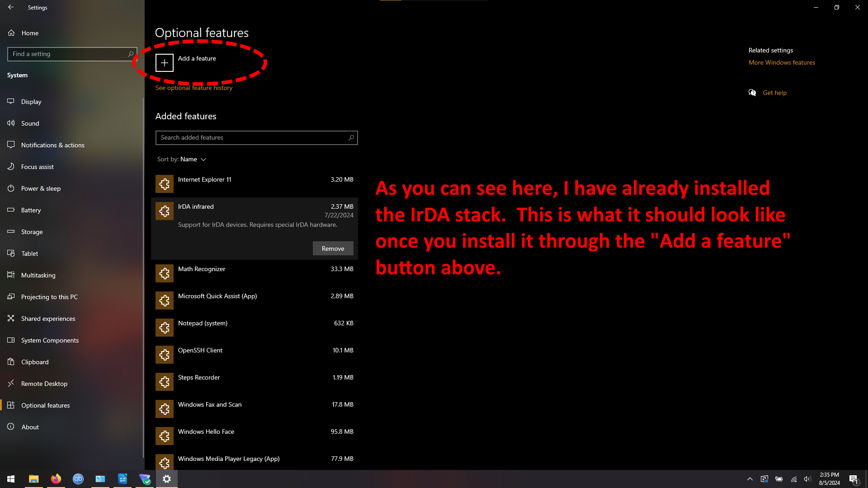Image resolution: width=868 pixels, height=488 pixels.
Task: Click the Notepad (system) puzzle icon
Action: 165,328
